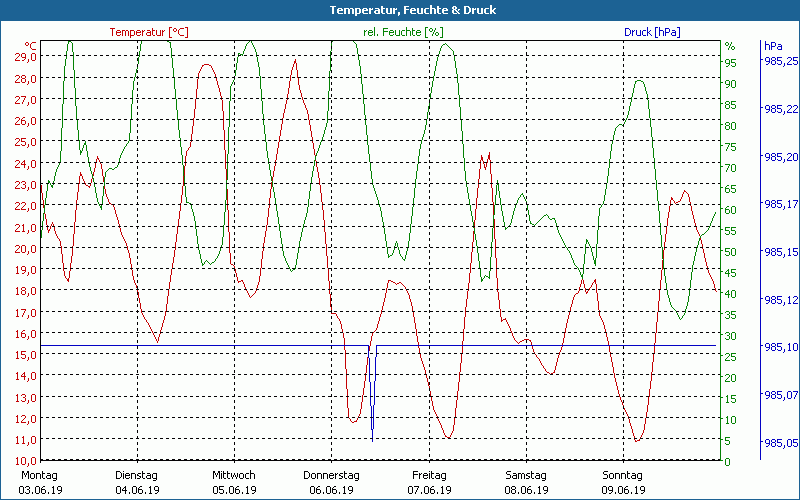Click the red °C axis unit label
Screen dimensions: 800x500
31,46
